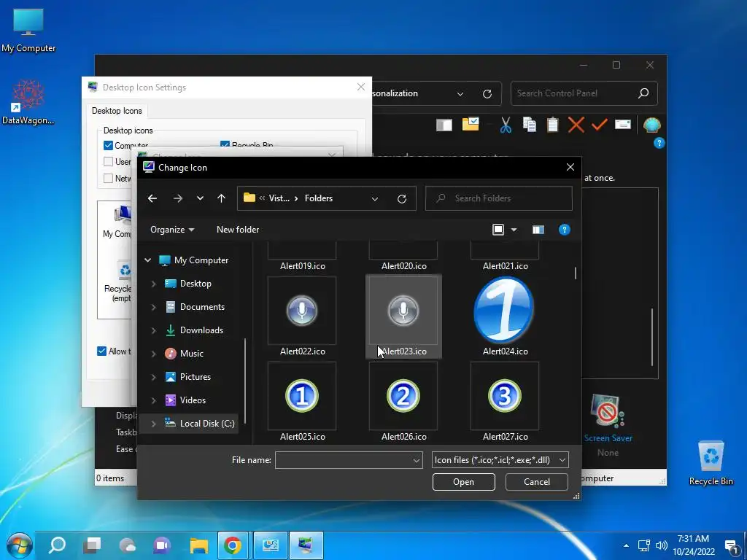
Task: Click the Search Control Panel field
Action: [584, 93]
